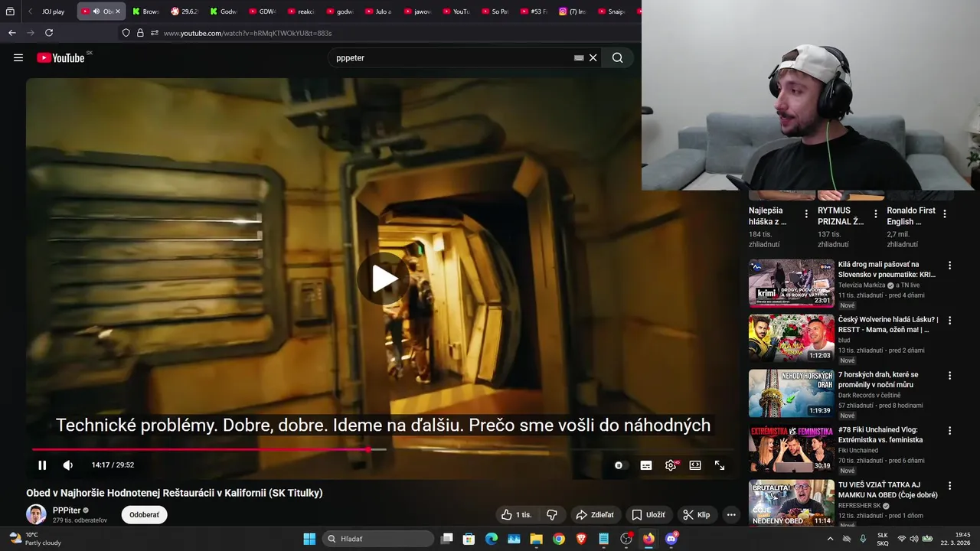
Task: Open options for Kilá drog video
Action: tap(949, 265)
